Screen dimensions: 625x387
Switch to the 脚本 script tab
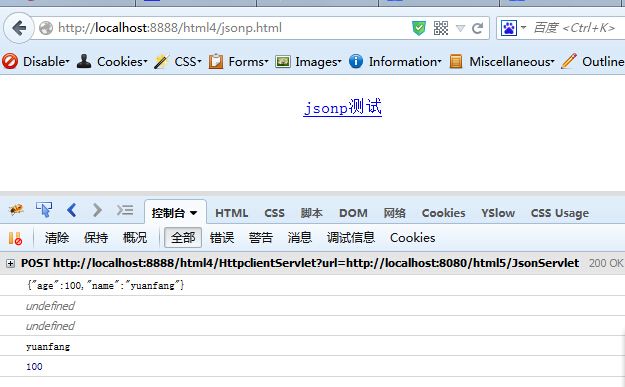coord(311,213)
